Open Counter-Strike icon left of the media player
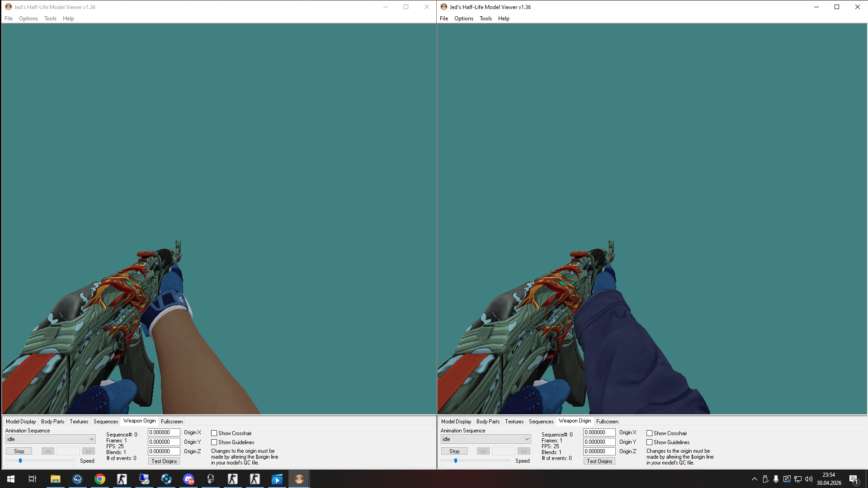 (255, 479)
